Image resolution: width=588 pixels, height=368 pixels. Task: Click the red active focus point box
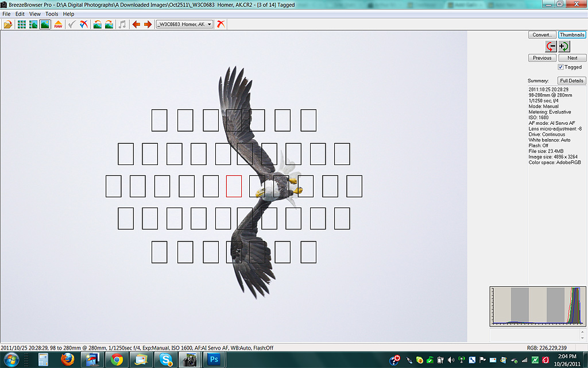click(234, 186)
